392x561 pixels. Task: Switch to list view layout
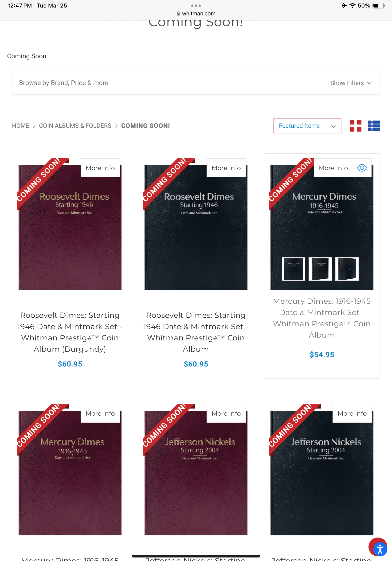click(x=374, y=126)
